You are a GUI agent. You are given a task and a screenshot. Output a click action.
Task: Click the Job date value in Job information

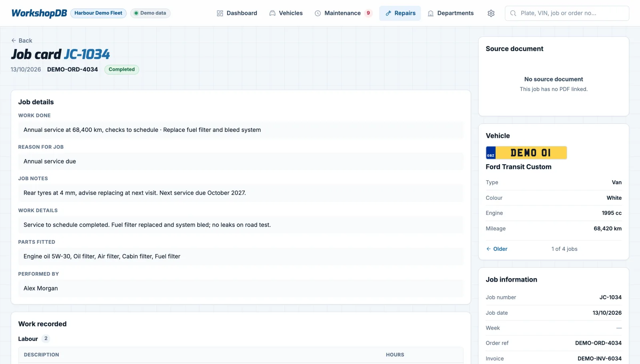tap(607, 313)
